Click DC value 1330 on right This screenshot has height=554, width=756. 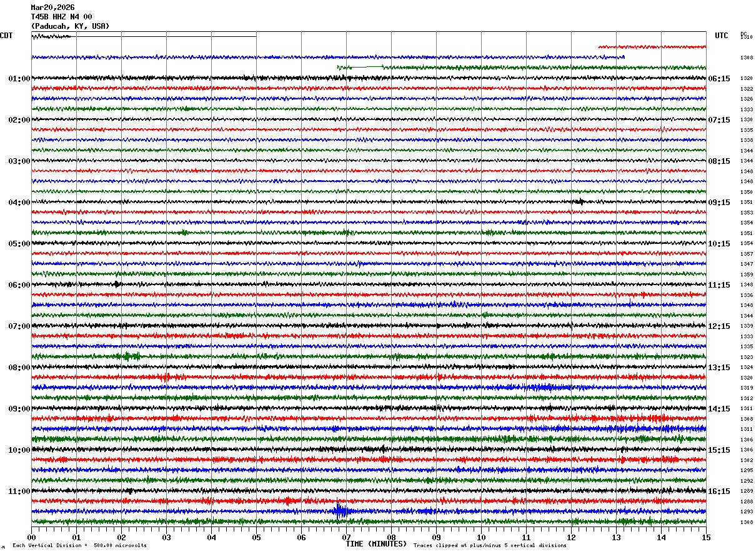(747, 119)
